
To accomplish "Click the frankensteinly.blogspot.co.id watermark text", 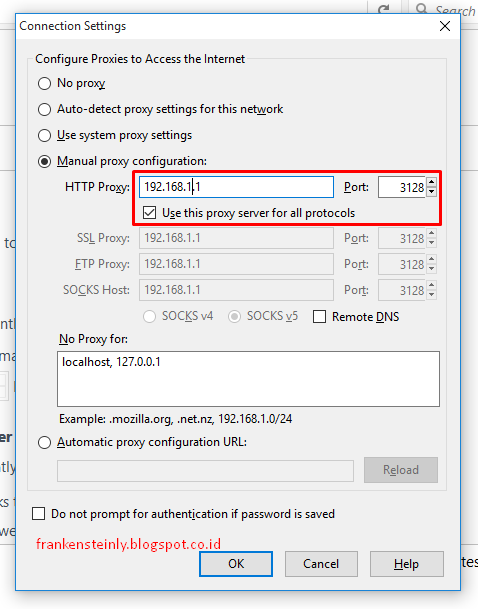I will point(129,544).
